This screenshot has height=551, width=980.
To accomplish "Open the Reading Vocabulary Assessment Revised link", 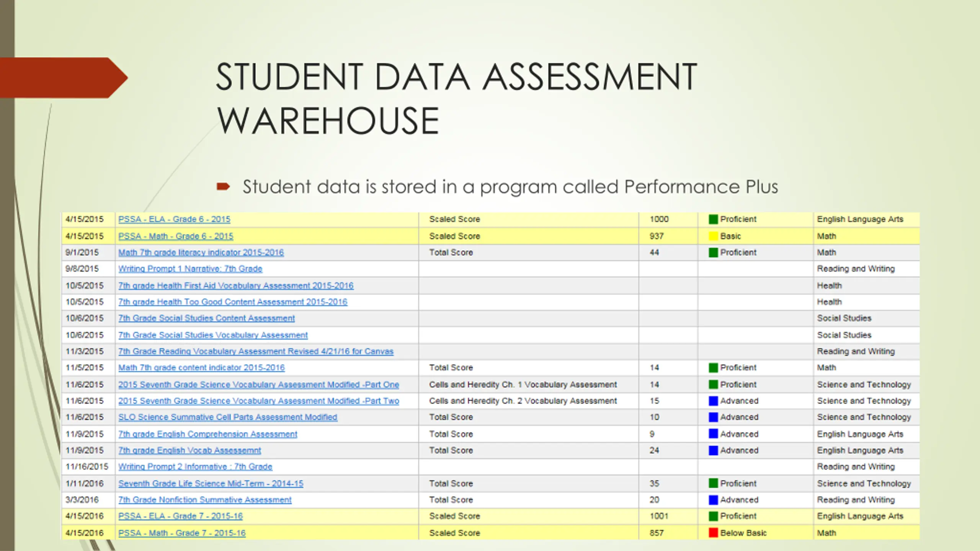I will click(256, 351).
